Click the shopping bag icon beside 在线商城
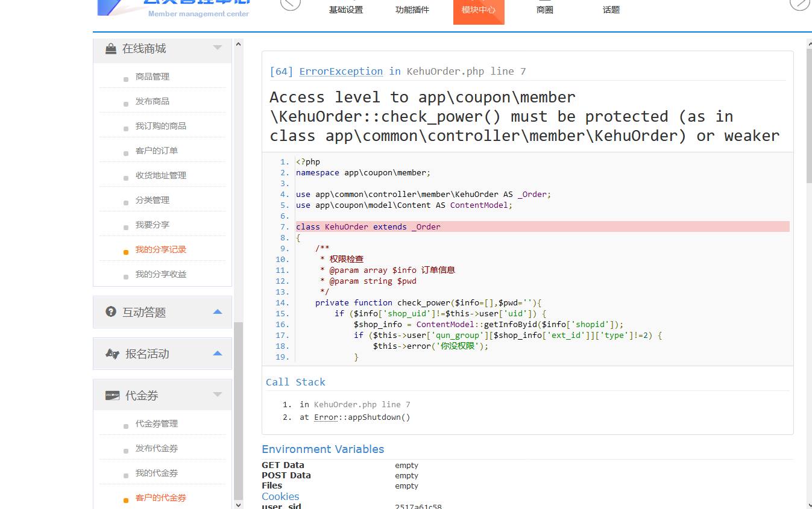 click(x=111, y=49)
